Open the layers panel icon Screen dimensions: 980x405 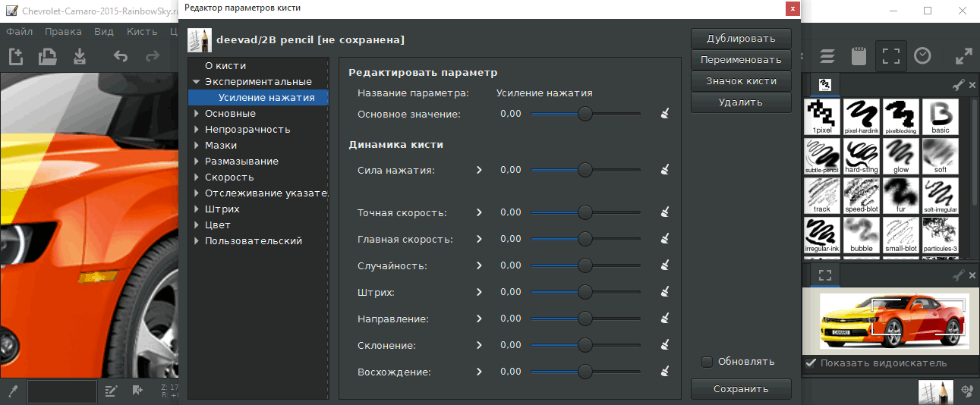[x=827, y=56]
